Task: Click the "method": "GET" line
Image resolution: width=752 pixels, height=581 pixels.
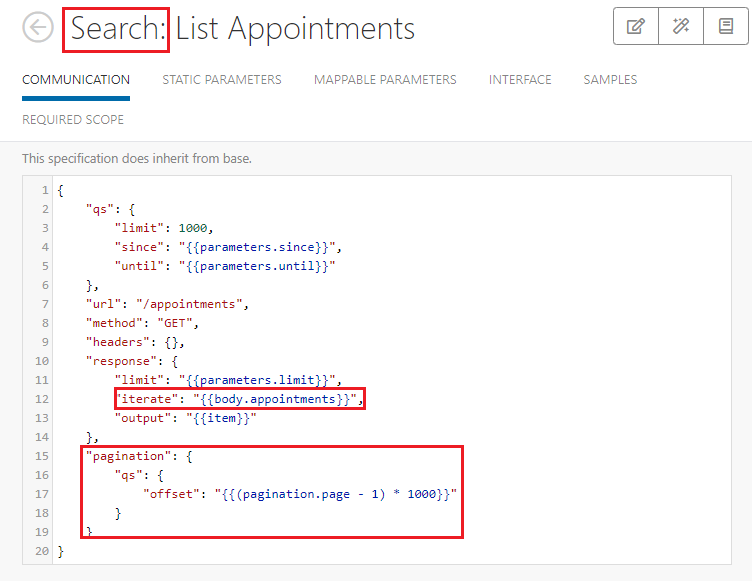Action: click(x=142, y=323)
